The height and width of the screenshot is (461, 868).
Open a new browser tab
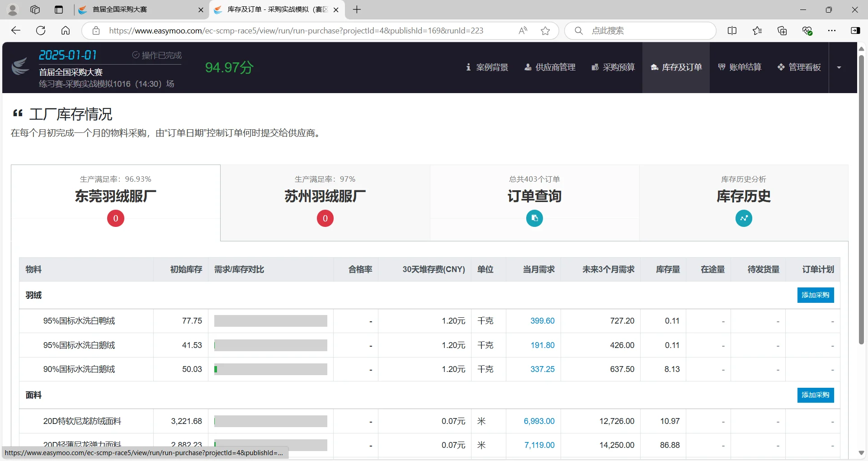tap(357, 9)
